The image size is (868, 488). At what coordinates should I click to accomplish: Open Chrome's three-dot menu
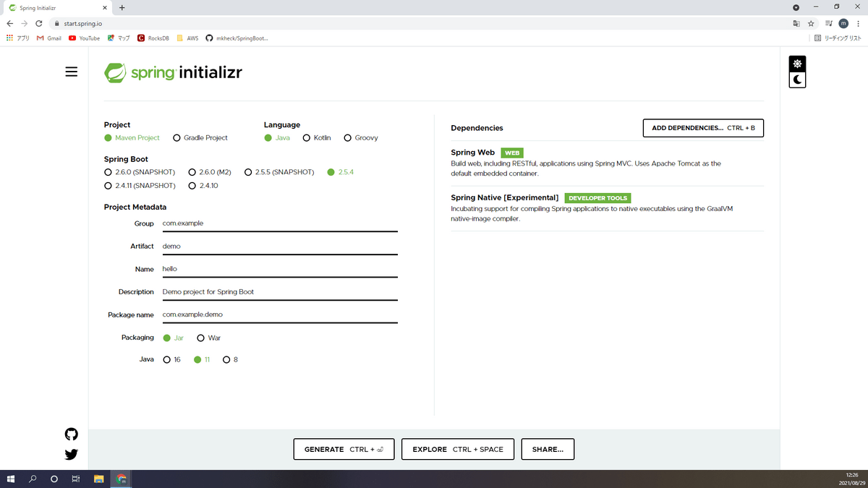click(x=858, y=23)
